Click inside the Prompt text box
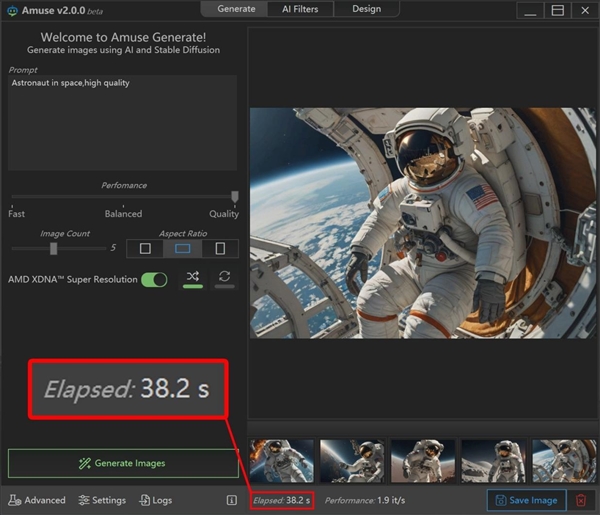This screenshot has height=515, width=600. [122, 122]
